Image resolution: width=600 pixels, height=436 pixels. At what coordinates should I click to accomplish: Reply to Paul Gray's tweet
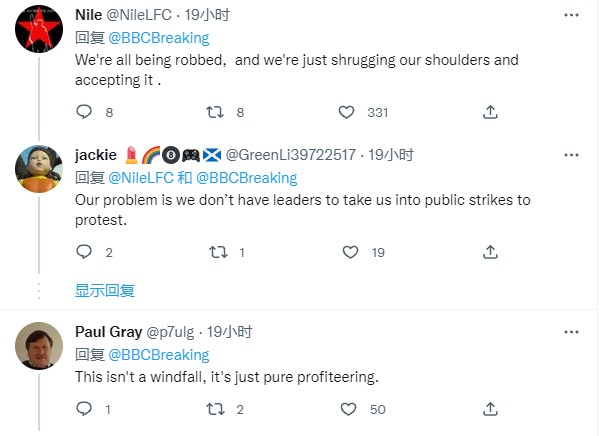[84, 408]
